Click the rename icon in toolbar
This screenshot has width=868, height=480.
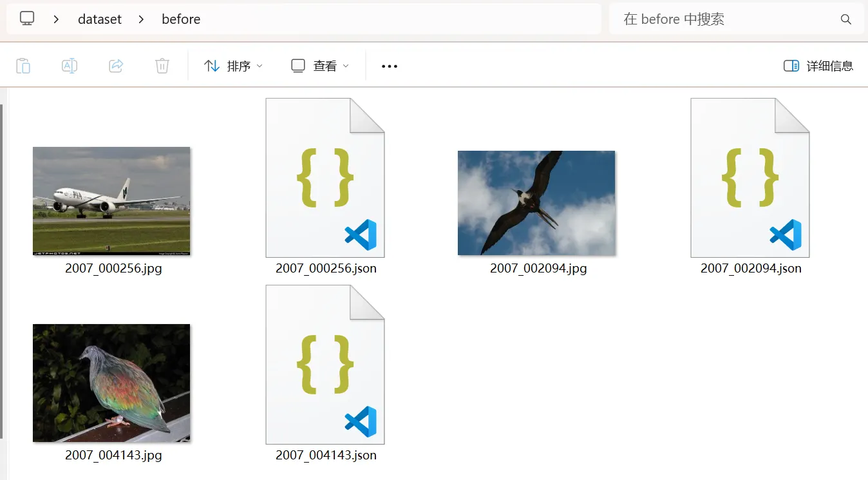[x=70, y=66]
